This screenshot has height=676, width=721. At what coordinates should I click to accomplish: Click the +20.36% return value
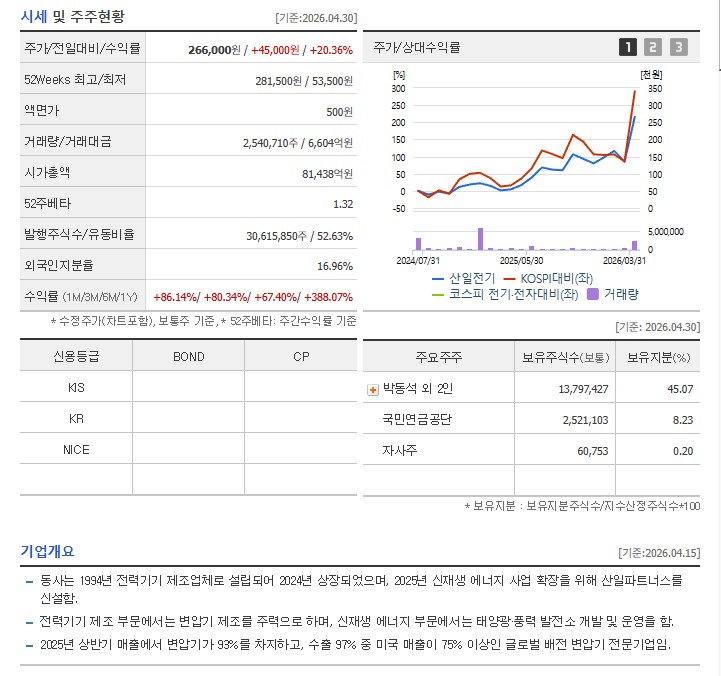[331, 50]
